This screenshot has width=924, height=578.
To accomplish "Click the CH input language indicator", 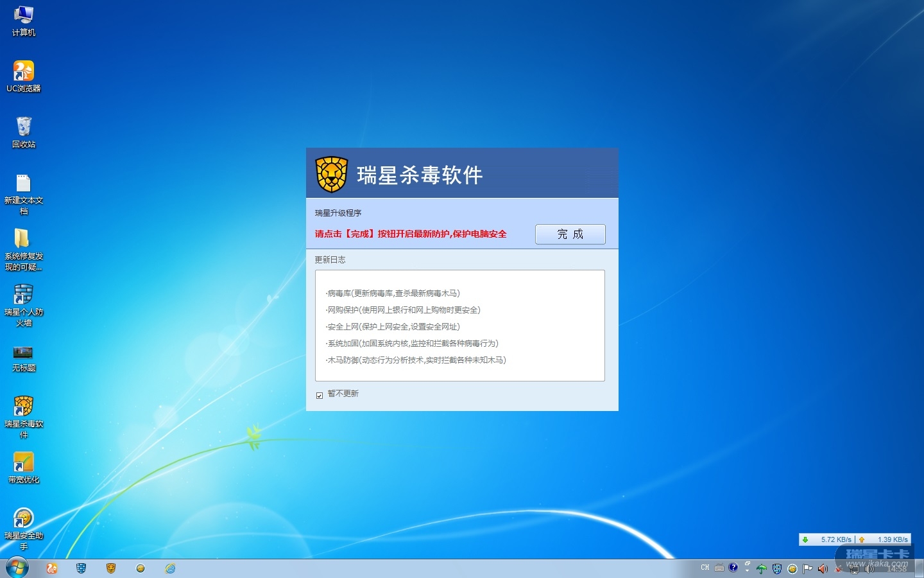I will pyautogui.click(x=705, y=568).
